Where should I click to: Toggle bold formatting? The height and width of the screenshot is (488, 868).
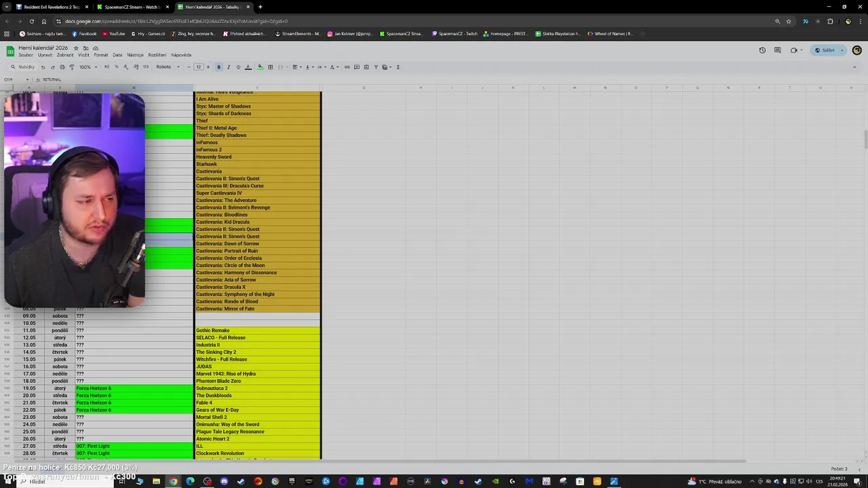218,67
